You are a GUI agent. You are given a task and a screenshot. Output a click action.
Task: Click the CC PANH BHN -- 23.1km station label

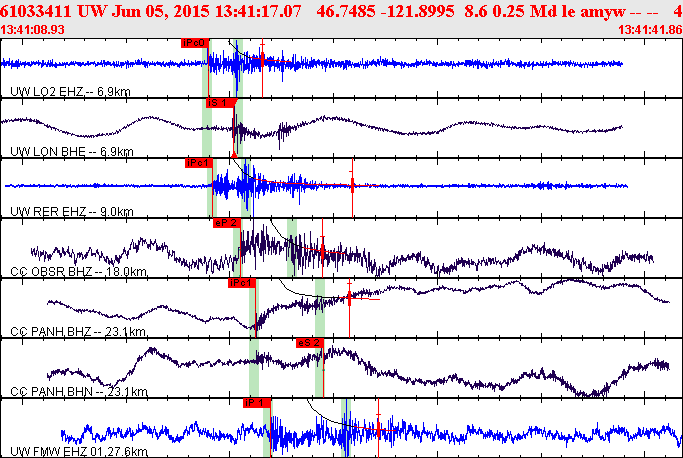pyautogui.click(x=79, y=392)
